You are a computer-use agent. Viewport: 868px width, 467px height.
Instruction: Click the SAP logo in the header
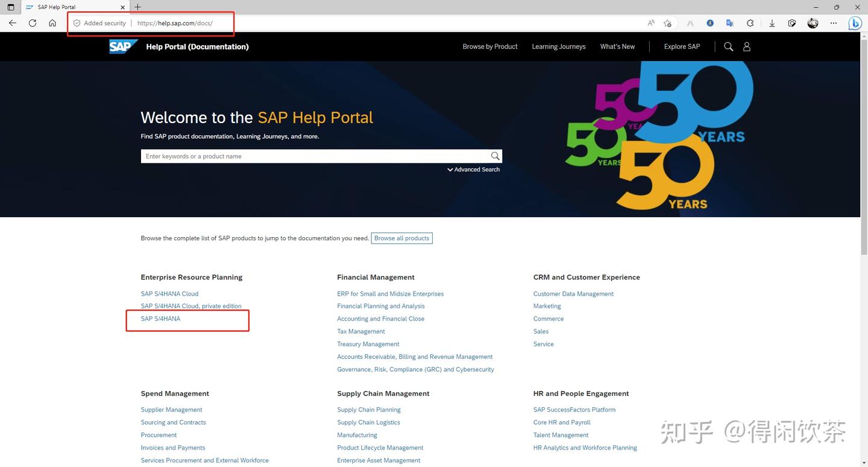tap(122, 46)
